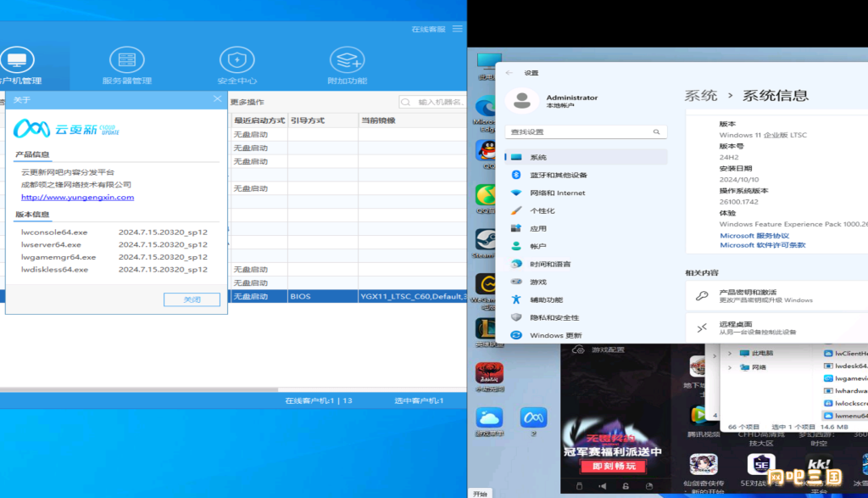
Task: Open the 安全中心 tab
Action: (x=237, y=66)
